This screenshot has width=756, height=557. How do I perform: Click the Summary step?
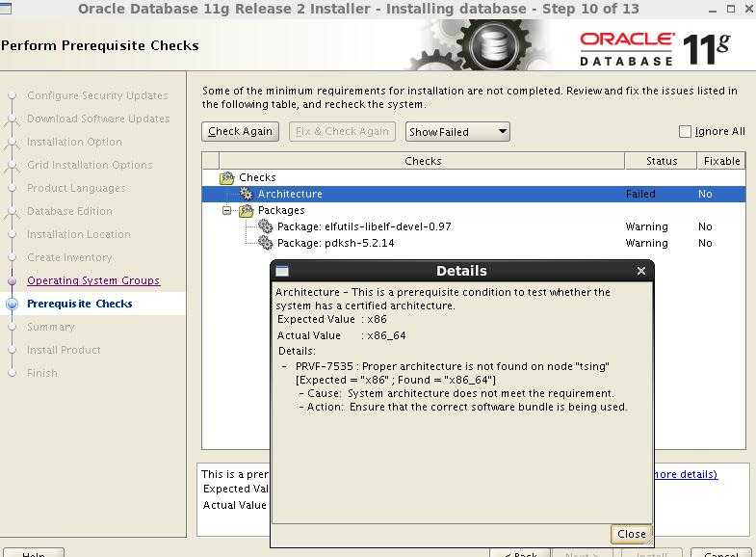tap(51, 327)
